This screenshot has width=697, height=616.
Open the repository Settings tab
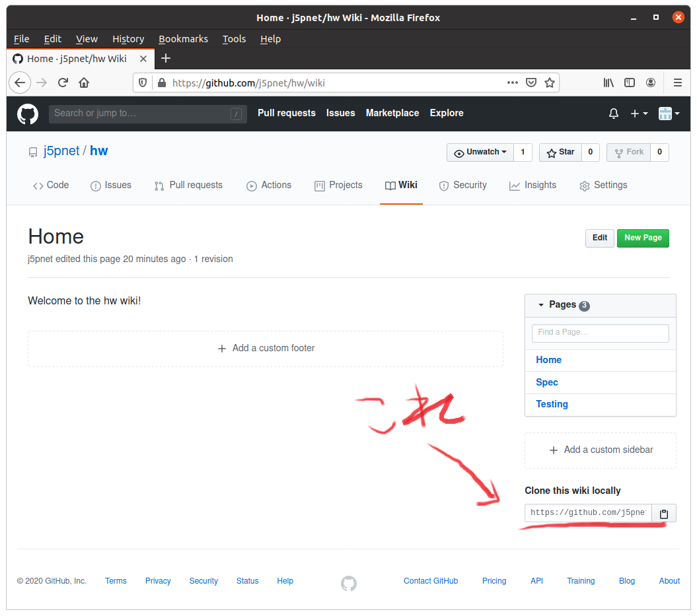(603, 186)
